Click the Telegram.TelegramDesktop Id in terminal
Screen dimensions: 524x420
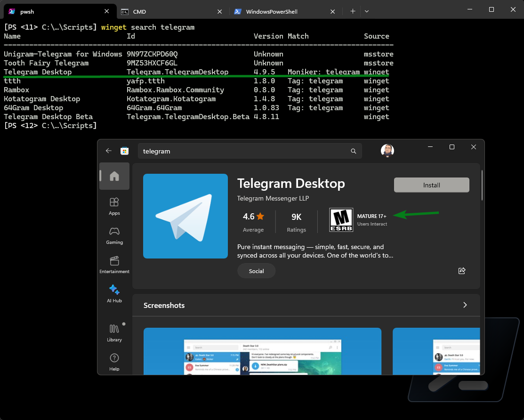pyautogui.click(x=177, y=72)
